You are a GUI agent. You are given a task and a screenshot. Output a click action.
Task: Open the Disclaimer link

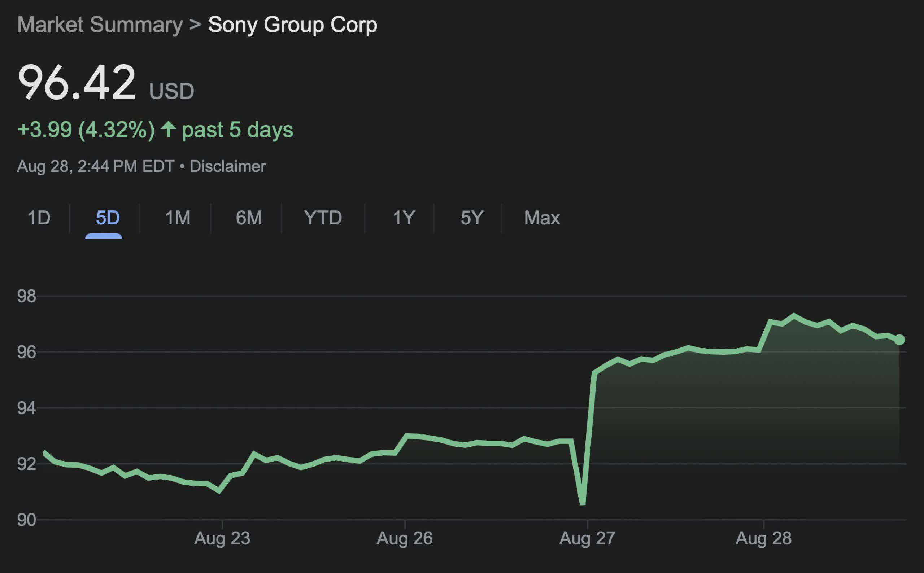pos(228,166)
